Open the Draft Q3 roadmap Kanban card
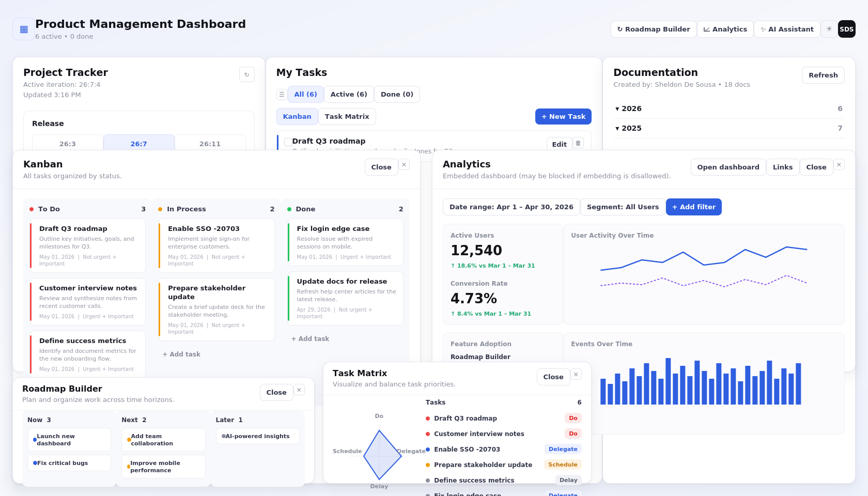This screenshot has width=868, height=496. [88, 246]
